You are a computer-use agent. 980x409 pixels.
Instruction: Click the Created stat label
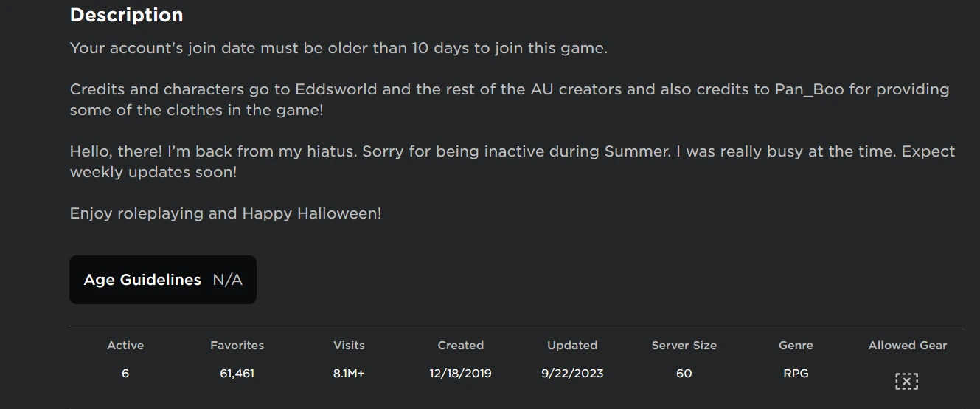[x=460, y=345]
